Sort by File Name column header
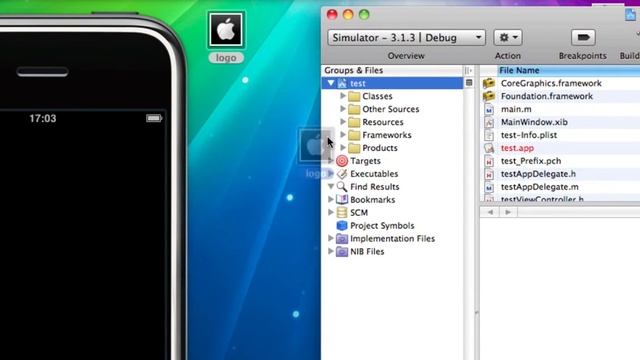The width and height of the screenshot is (640, 360). point(569,70)
